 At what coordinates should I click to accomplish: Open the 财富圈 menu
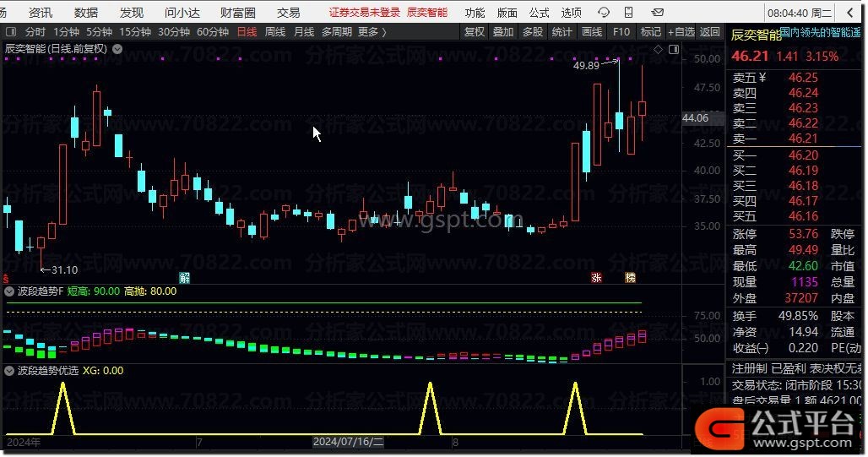pos(238,12)
